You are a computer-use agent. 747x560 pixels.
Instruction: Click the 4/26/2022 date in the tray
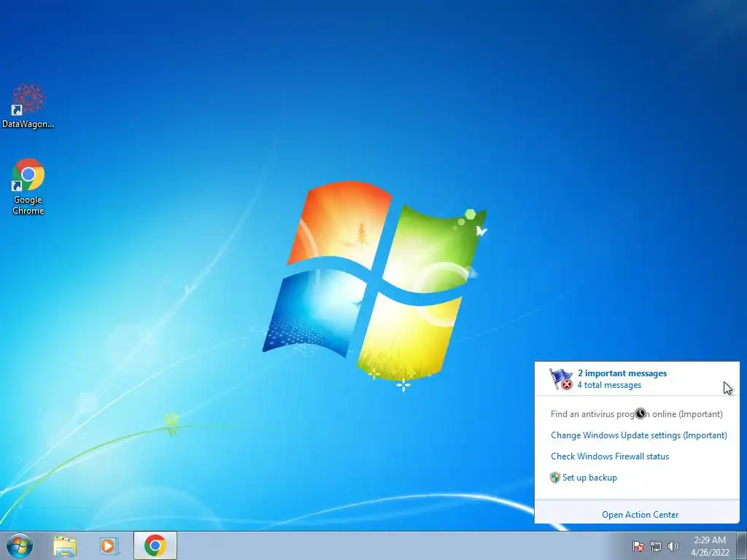pos(710,553)
